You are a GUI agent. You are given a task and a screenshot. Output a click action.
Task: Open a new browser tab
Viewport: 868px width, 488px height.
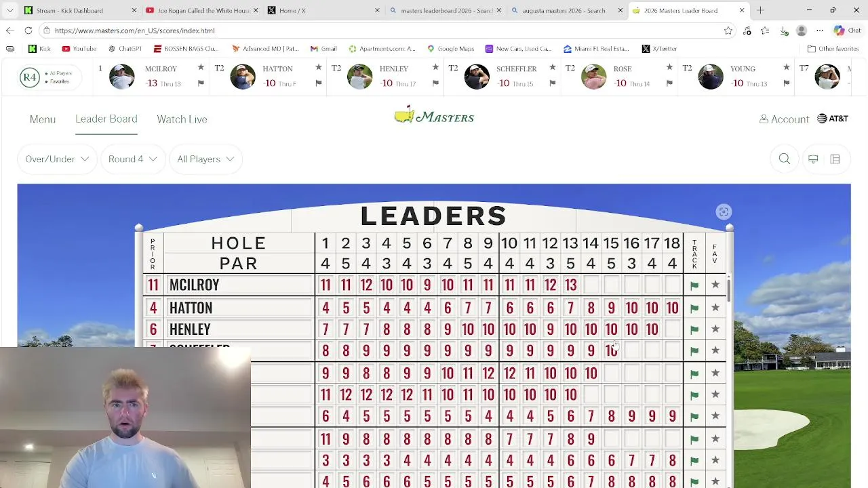coord(760,10)
